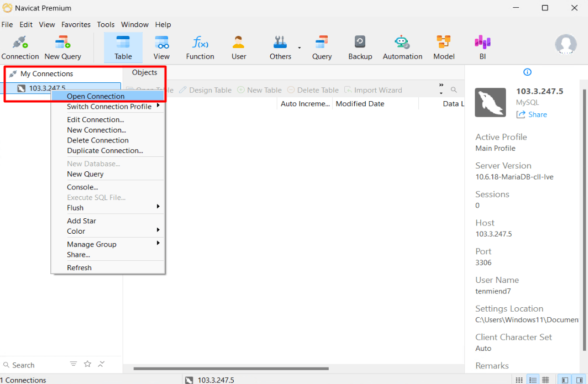Choose Open Connection from context menu
This screenshot has width=588, height=384.
pos(108,96)
